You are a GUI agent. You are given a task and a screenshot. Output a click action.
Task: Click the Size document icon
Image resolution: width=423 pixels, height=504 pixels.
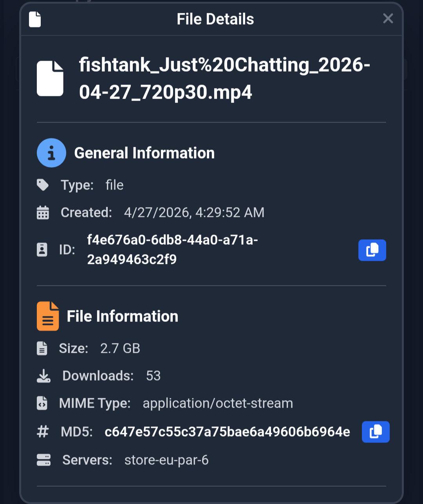pyautogui.click(x=42, y=348)
